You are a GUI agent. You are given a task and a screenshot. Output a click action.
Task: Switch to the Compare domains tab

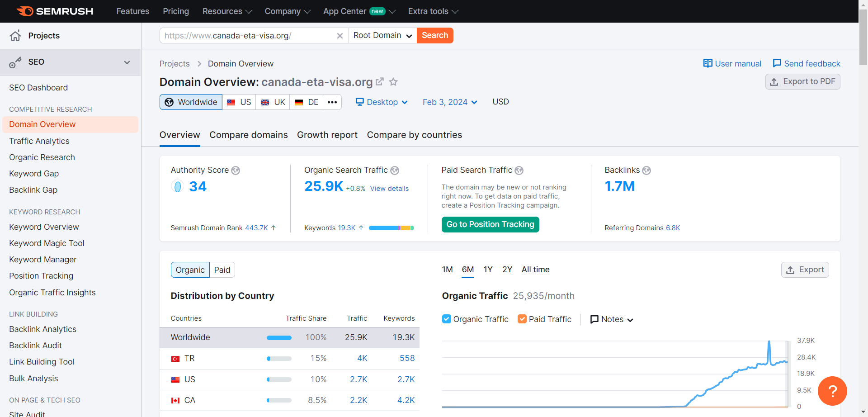[x=249, y=135]
